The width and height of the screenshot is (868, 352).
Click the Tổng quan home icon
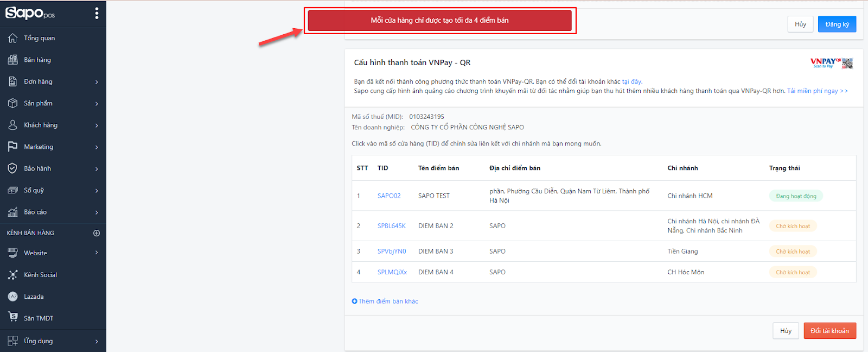tap(12, 38)
